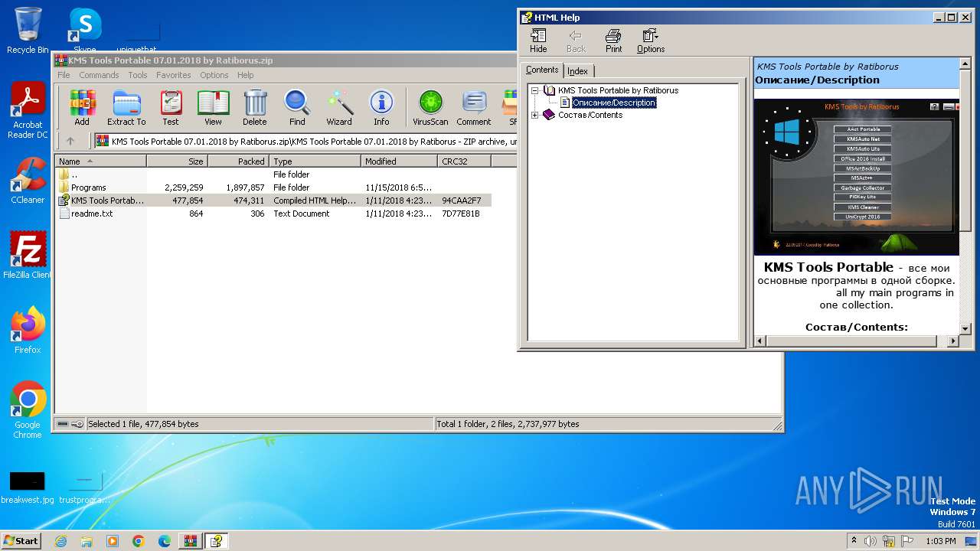Image resolution: width=980 pixels, height=551 pixels.
Task: Select the Состав/Contents book item
Action: pos(590,115)
